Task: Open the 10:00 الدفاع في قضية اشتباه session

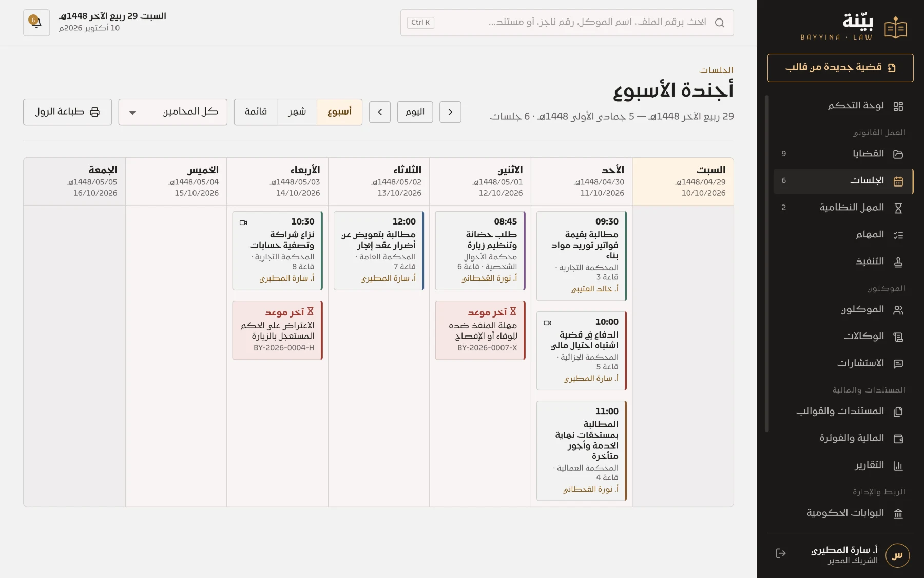Action: [x=582, y=351]
